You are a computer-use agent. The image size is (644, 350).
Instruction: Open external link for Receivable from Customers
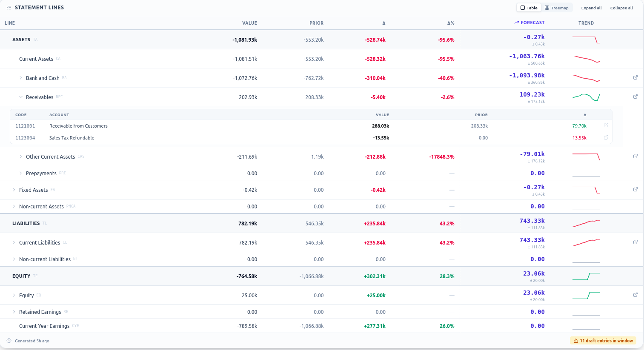(x=606, y=125)
